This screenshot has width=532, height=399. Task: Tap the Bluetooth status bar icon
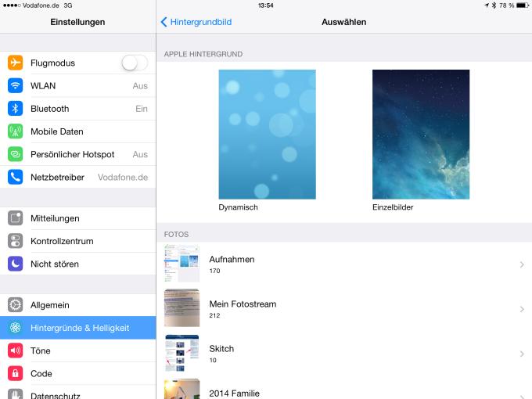[x=494, y=5]
